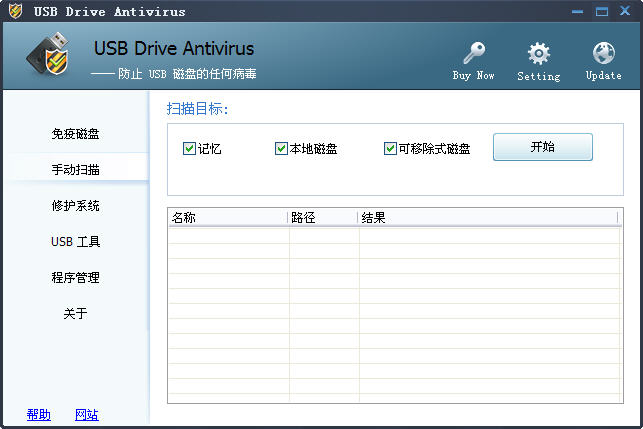Open the 免疫磁盘 sidebar section

click(x=75, y=134)
